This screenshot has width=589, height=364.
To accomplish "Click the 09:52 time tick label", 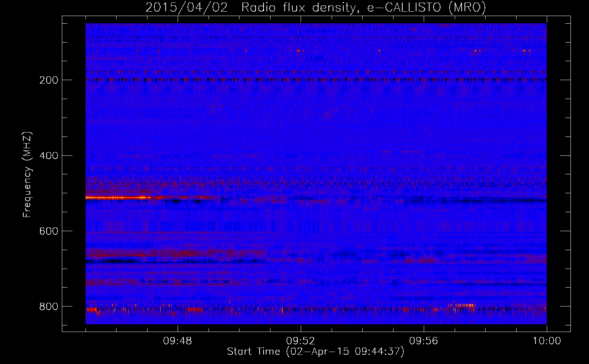I will point(301,341).
